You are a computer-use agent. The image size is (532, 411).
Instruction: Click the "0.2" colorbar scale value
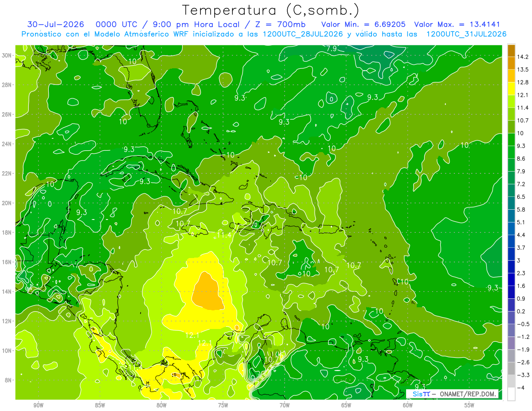pyautogui.click(x=522, y=311)
